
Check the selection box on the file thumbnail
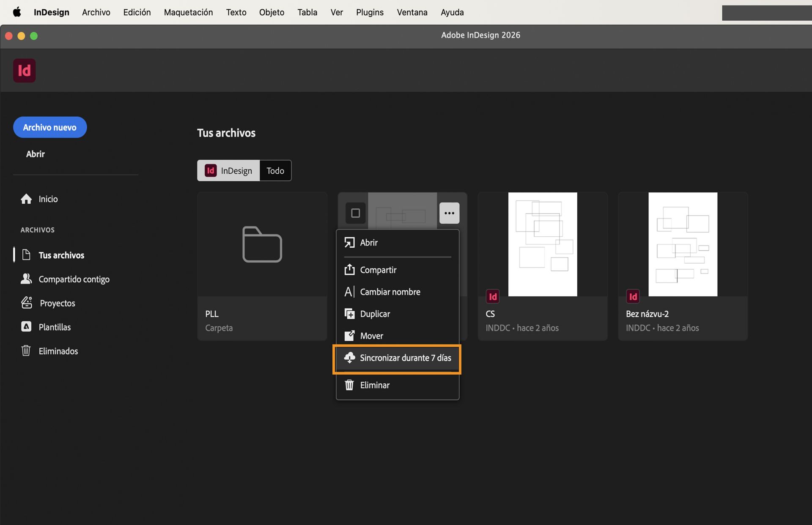pos(355,213)
